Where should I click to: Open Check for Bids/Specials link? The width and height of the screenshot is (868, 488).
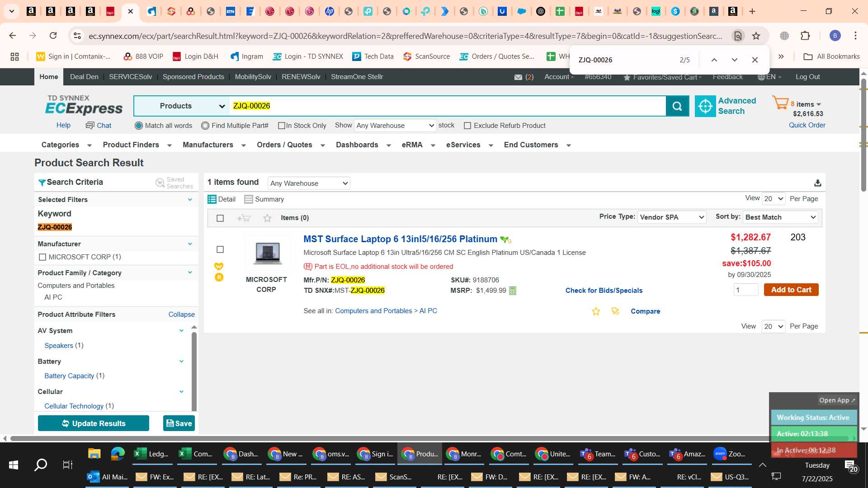(x=604, y=291)
